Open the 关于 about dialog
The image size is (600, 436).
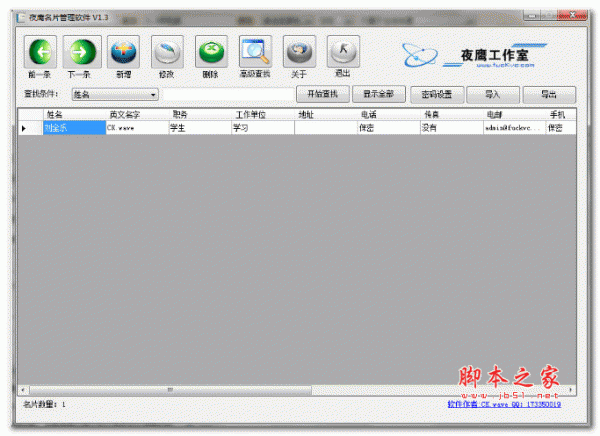(298, 52)
